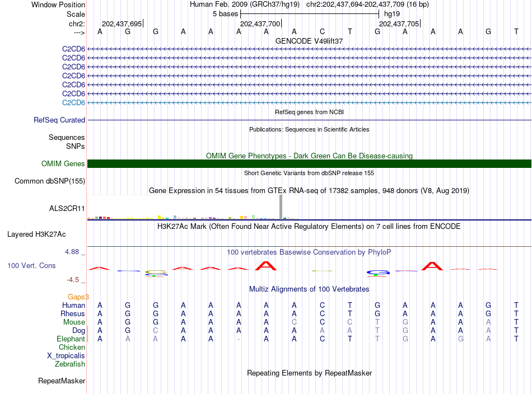
Task: Select the Rhesus alignment row label
Action: click(73, 313)
